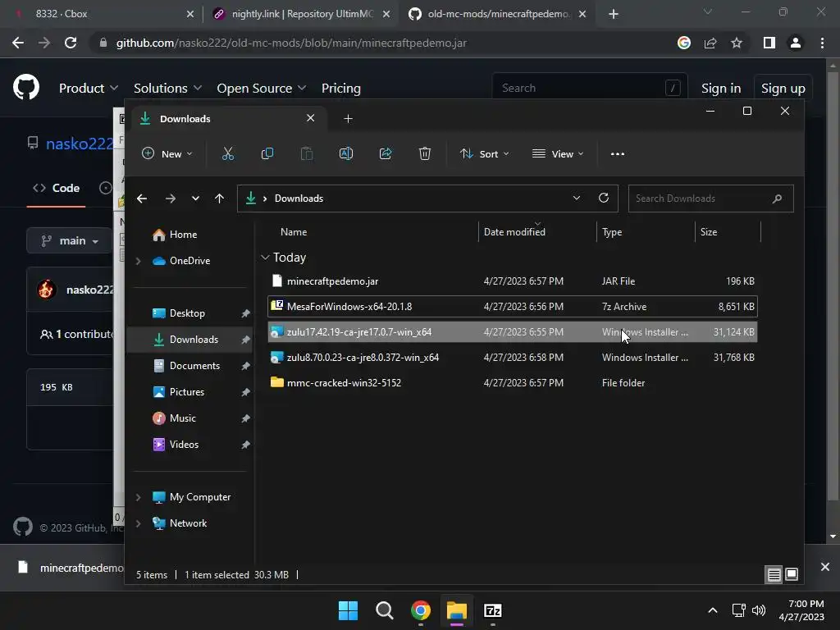
Task: Select the GitHub Code tab
Action: click(57, 188)
